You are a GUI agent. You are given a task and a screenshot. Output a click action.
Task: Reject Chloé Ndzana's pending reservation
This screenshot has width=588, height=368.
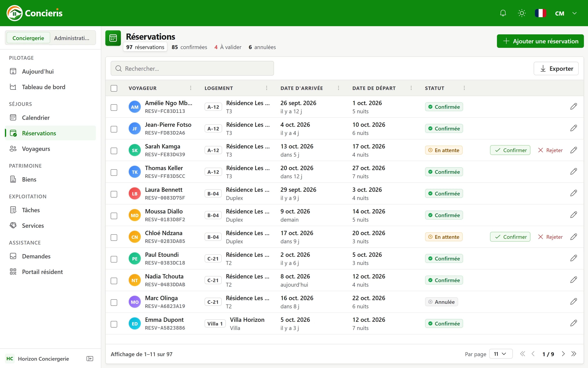[550, 237]
